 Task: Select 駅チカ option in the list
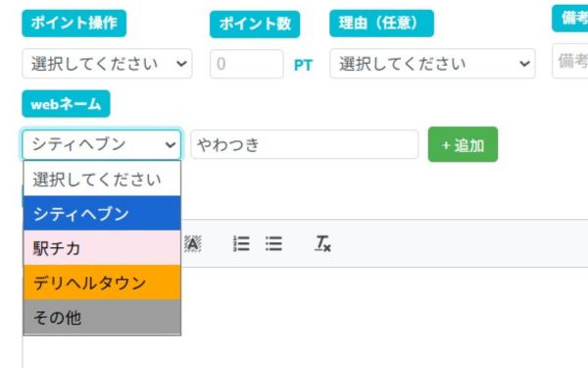(x=102, y=248)
